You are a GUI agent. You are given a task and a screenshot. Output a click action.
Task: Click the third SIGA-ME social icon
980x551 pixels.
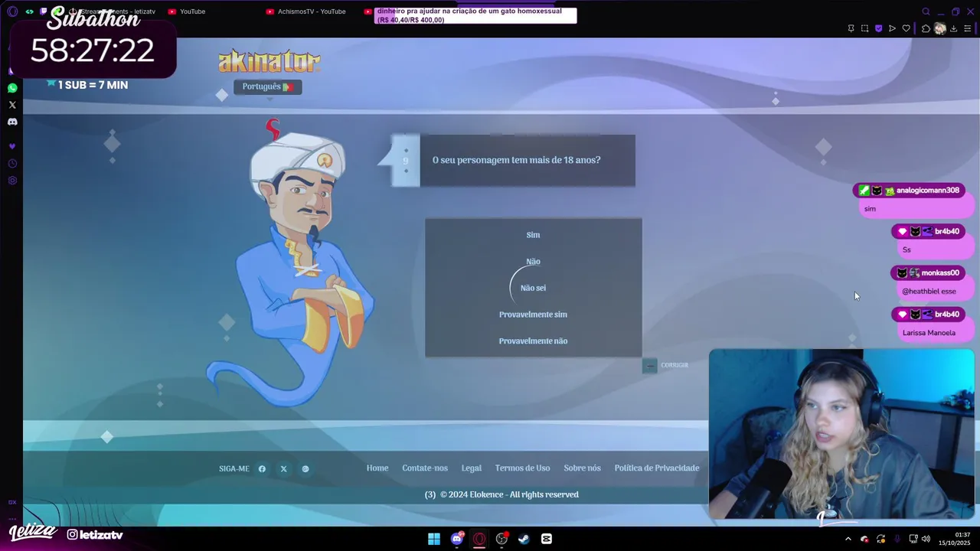[305, 469]
